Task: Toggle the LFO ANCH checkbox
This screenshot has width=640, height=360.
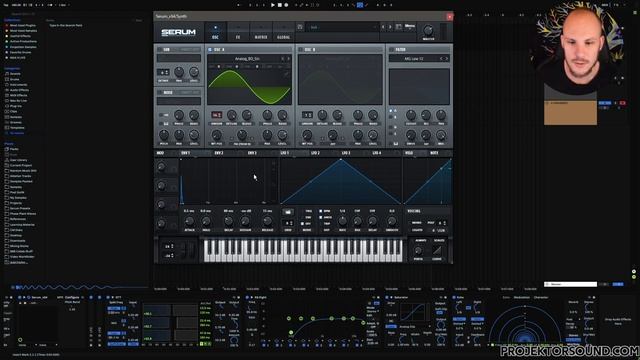Action: pyautogui.click(x=321, y=218)
